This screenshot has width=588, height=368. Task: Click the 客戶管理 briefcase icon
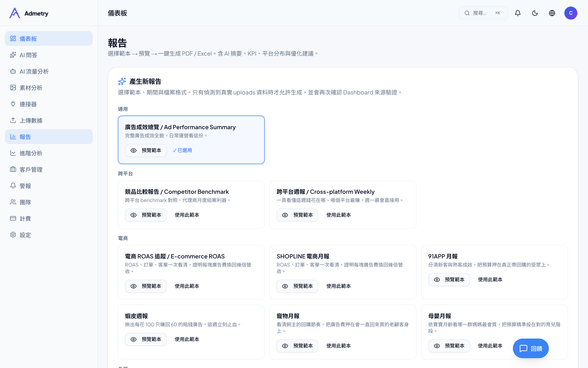click(x=13, y=169)
